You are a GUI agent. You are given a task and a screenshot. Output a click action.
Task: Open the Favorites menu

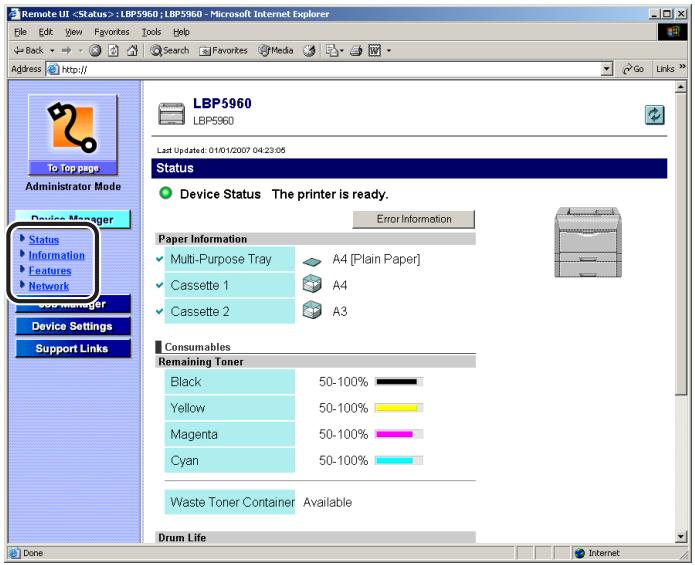coord(112,32)
